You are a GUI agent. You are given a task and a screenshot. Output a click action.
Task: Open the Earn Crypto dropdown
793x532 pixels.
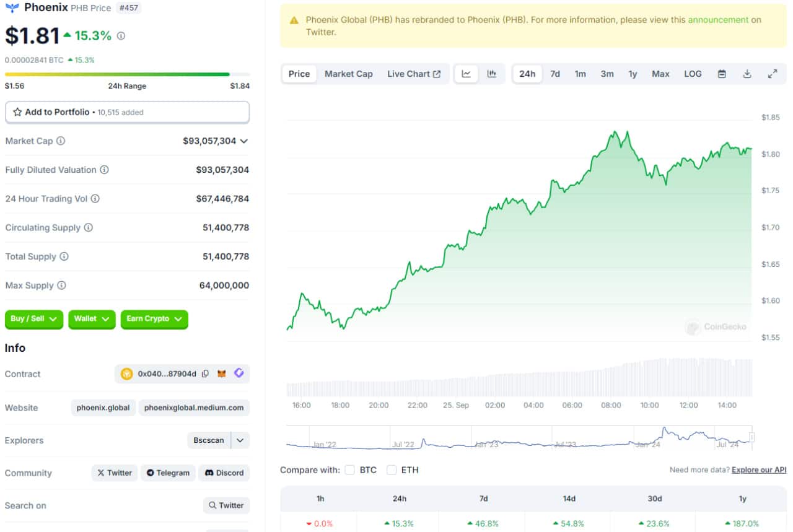[x=154, y=319]
